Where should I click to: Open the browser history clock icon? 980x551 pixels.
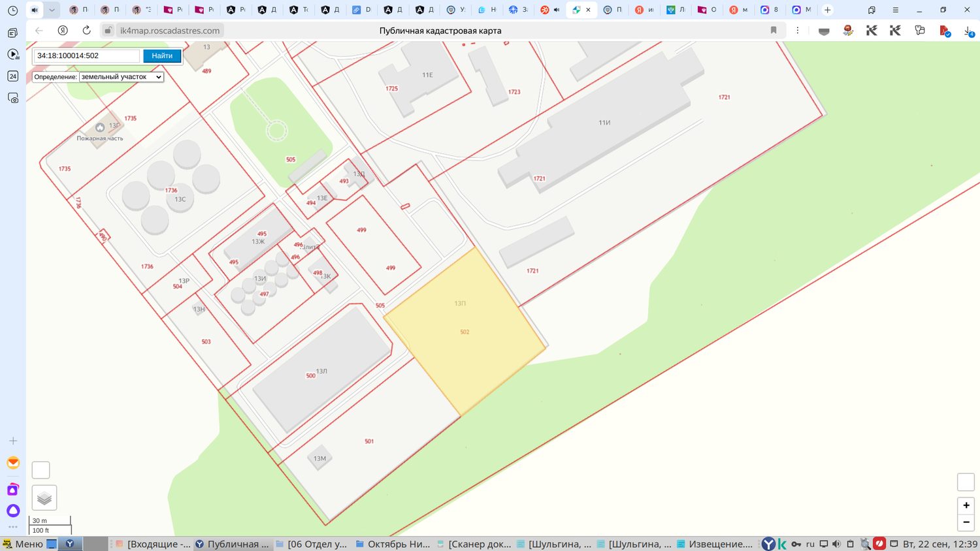click(12, 10)
